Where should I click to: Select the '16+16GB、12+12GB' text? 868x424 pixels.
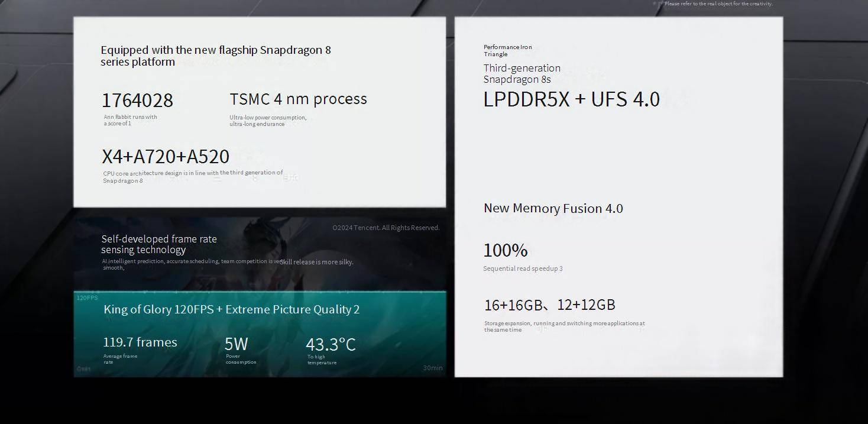tap(550, 305)
